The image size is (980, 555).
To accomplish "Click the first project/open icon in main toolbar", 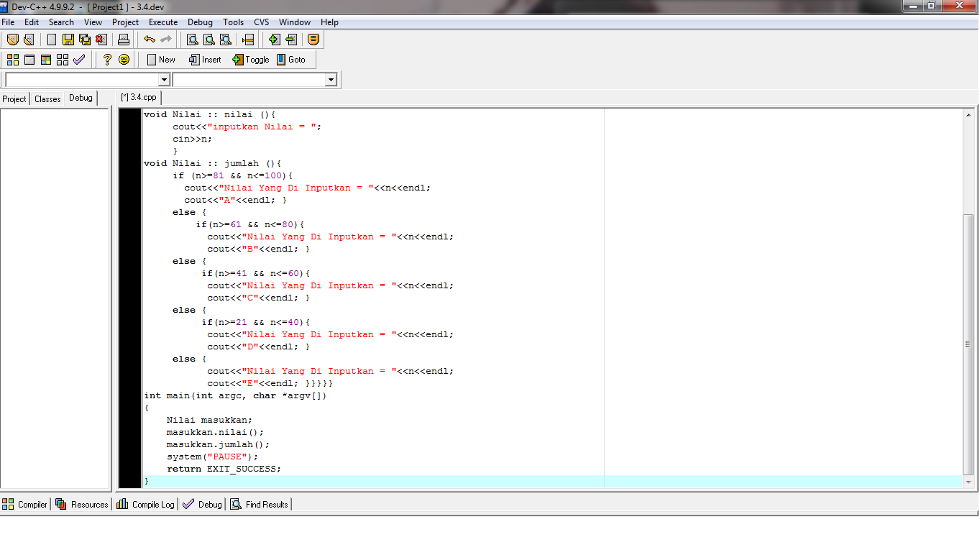I will 12,40.
